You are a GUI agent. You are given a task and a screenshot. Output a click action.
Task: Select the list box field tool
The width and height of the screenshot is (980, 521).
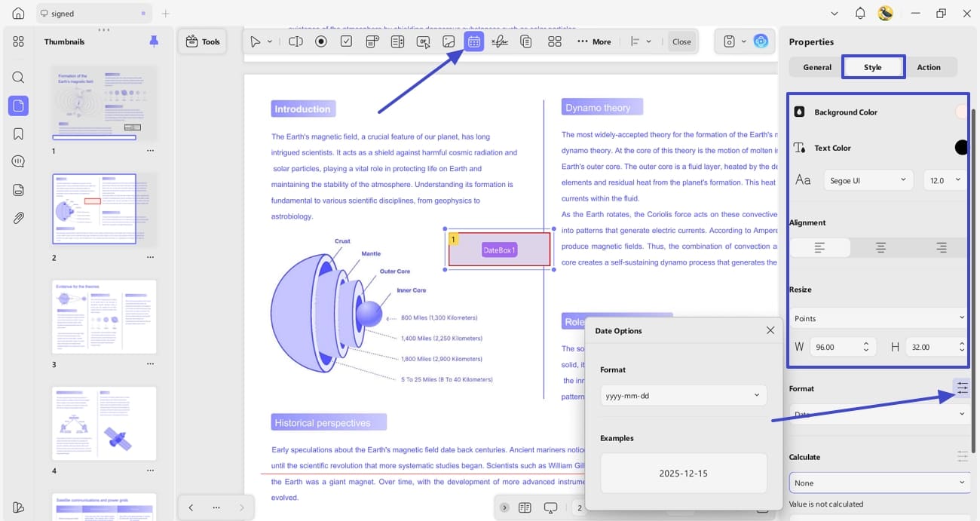tap(397, 41)
